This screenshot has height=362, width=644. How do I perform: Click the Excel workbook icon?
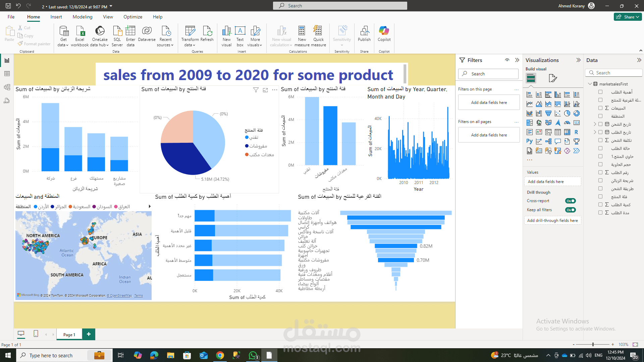pos(80,31)
